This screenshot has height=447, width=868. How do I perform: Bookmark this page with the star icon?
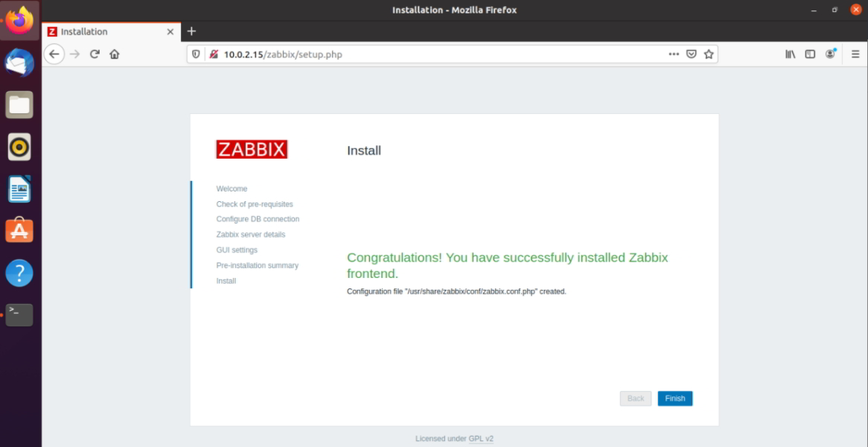click(x=708, y=54)
